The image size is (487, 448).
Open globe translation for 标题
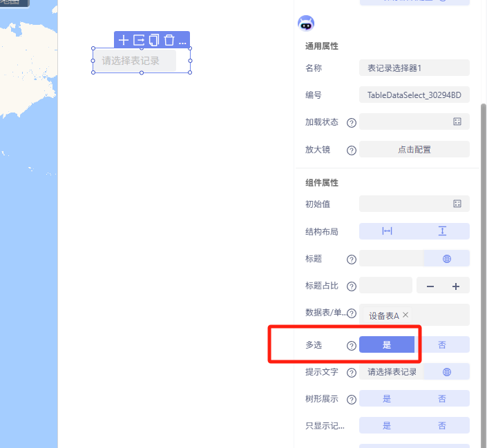447,258
